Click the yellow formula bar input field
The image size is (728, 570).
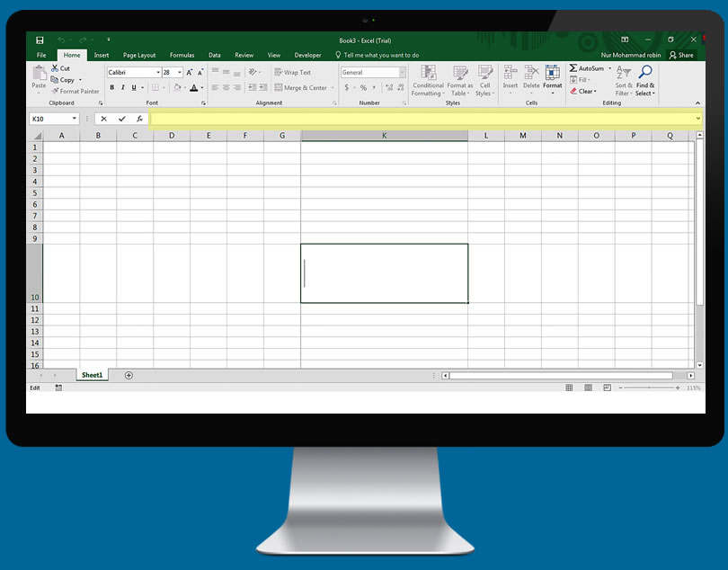pos(422,119)
